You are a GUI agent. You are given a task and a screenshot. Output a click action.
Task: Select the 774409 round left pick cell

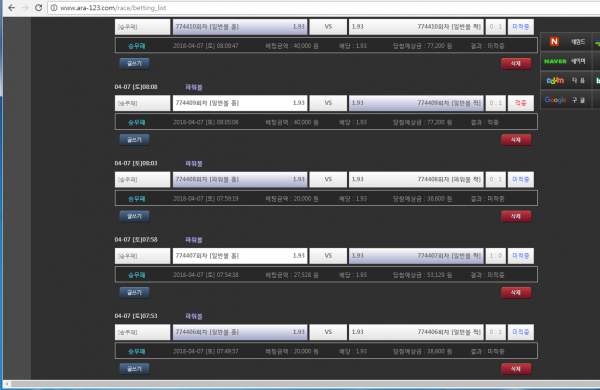coord(240,103)
